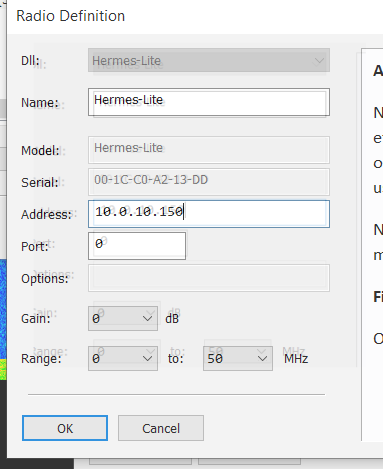Click the Options: label
Viewport: 383px width, 469px height.
click(x=45, y=278)
